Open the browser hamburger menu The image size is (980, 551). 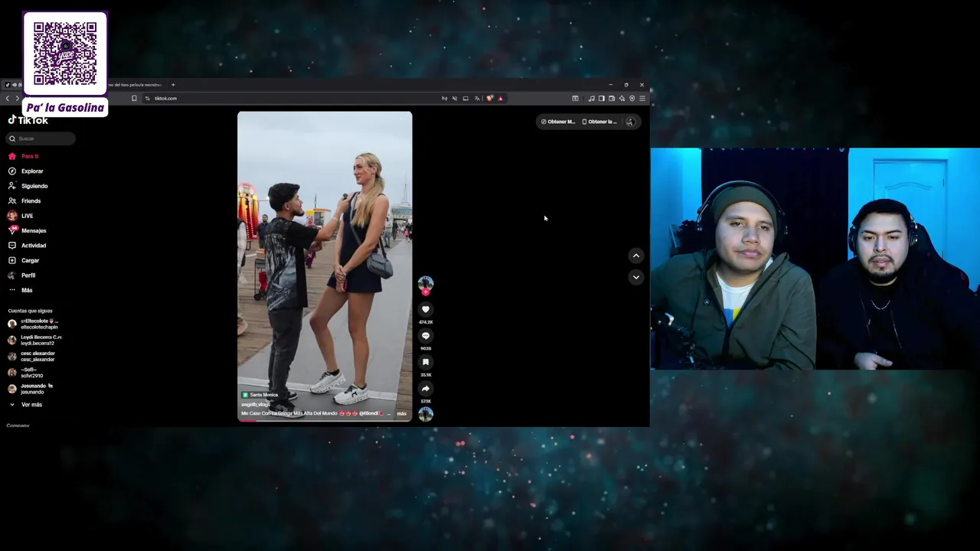pyautogui.click(x=642, y=98)
